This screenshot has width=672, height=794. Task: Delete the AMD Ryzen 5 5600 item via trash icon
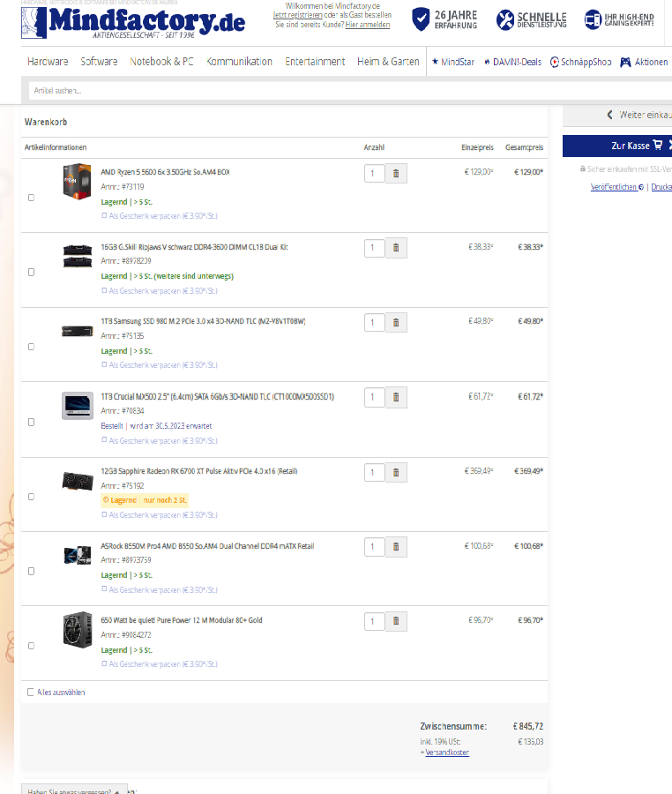pyautogui.click(x=396, y=173)
